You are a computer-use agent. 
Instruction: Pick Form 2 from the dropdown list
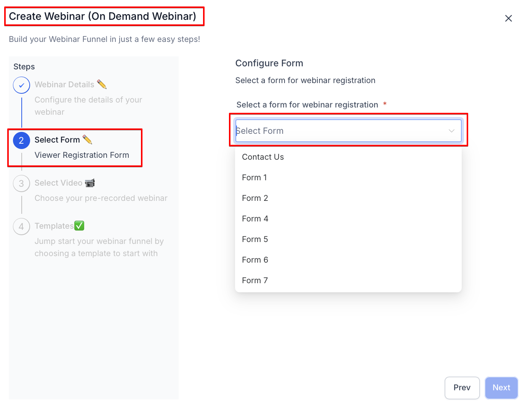[255, 198]
